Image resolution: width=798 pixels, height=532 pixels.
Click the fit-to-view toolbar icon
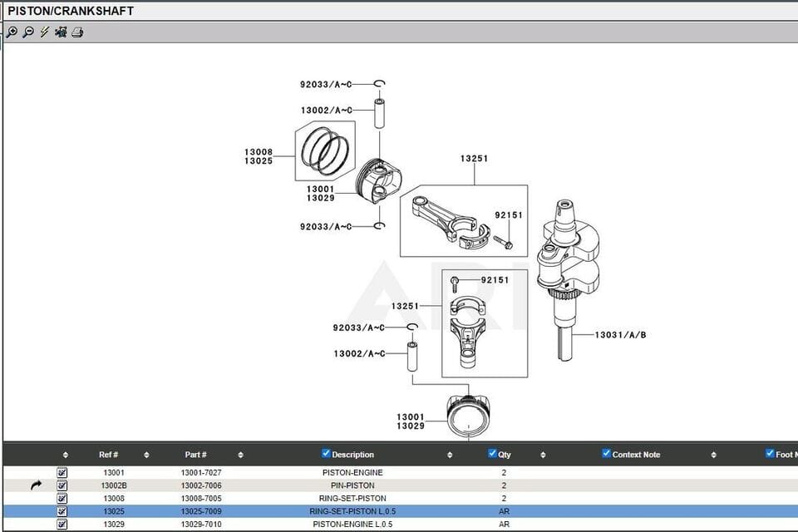pos(61,32)
